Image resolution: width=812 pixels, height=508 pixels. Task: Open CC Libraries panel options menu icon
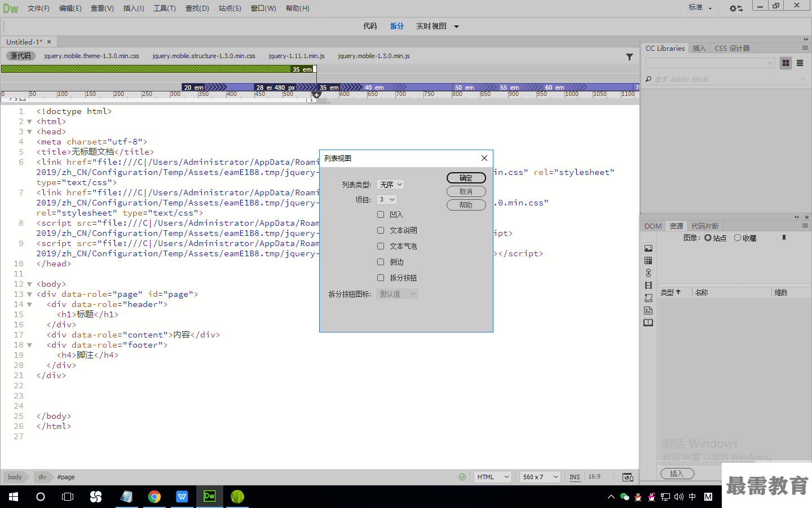(805, 48)
